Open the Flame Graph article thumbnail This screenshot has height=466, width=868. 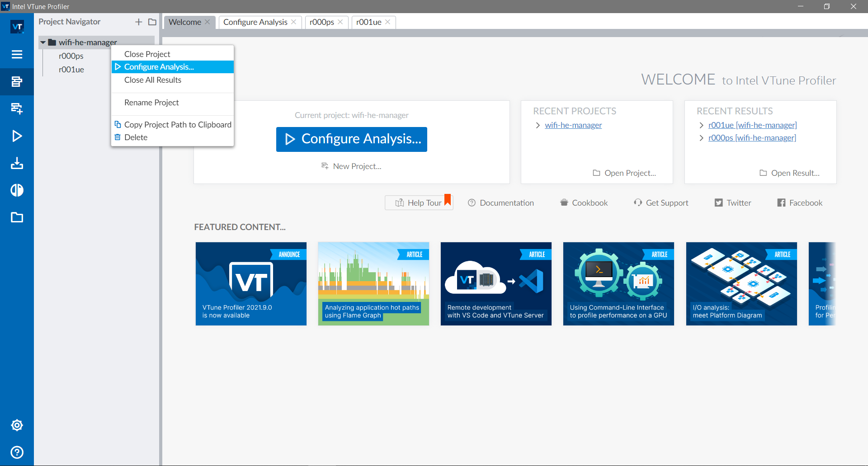[x=373, y=283]
